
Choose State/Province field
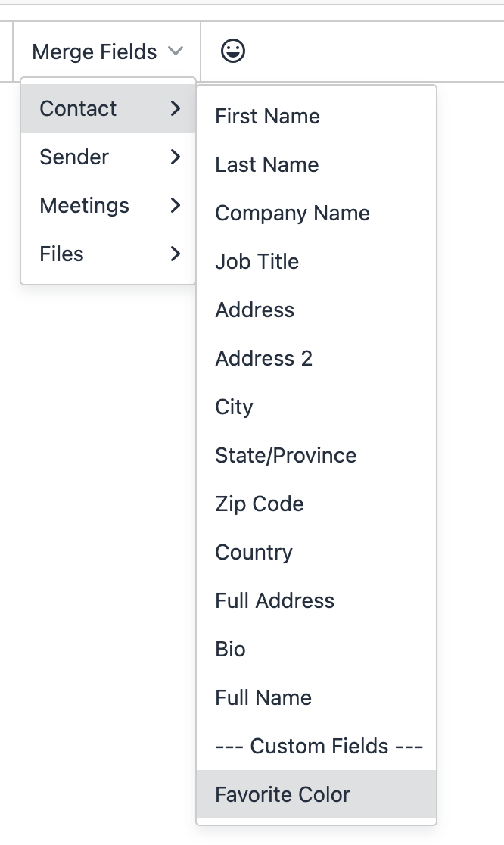click(316, 456)
